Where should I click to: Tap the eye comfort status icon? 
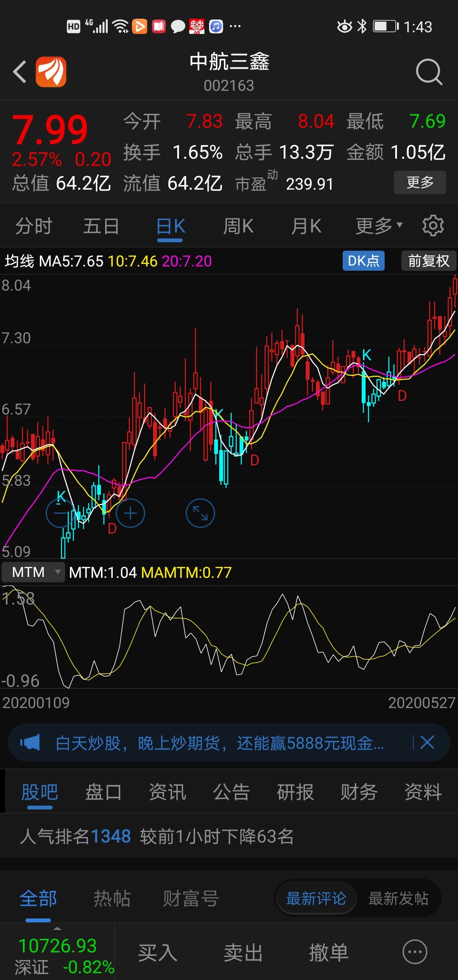[x=344, y=26]
